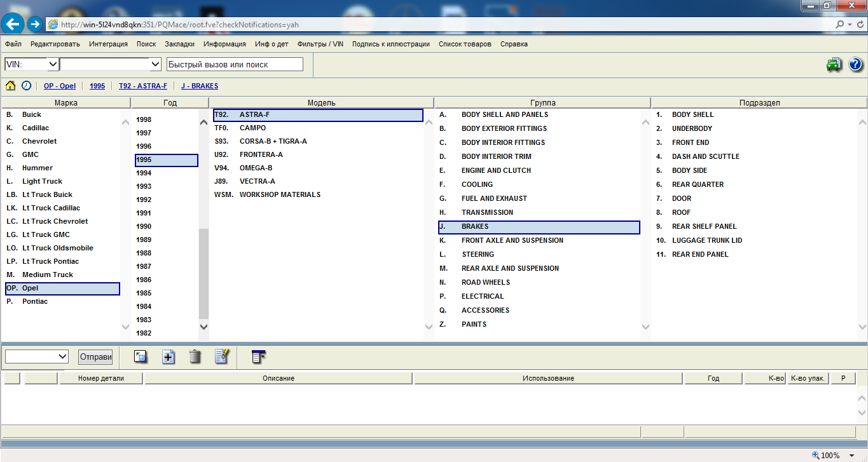Click down arrow of Год list scrollbar
Image resolution: width=868 pixels, height=462 pixels.
203,326
